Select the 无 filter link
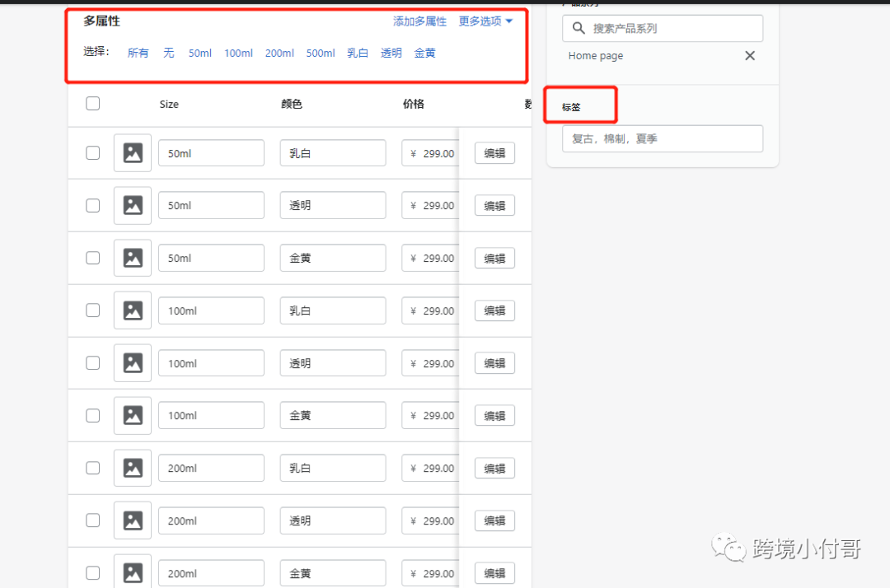The height and width of the screenshot is (588, 890). point(168,53)
